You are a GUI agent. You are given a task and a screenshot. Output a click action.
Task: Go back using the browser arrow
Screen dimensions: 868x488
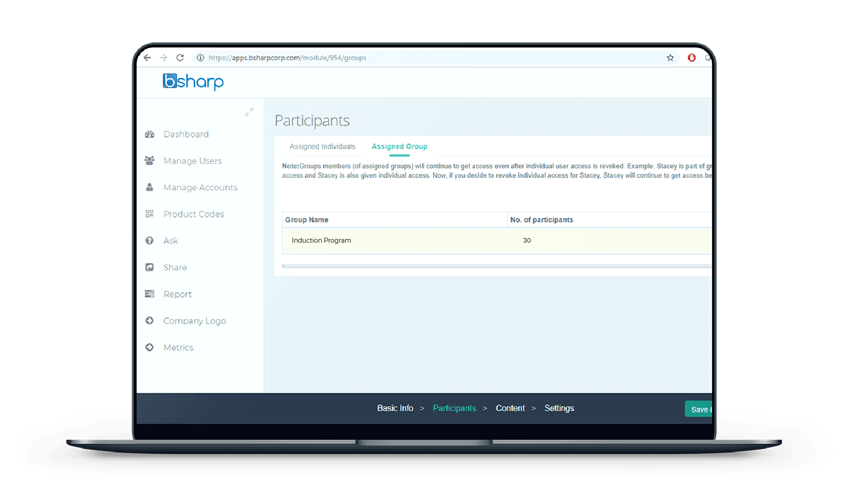[x=147, y=58]
